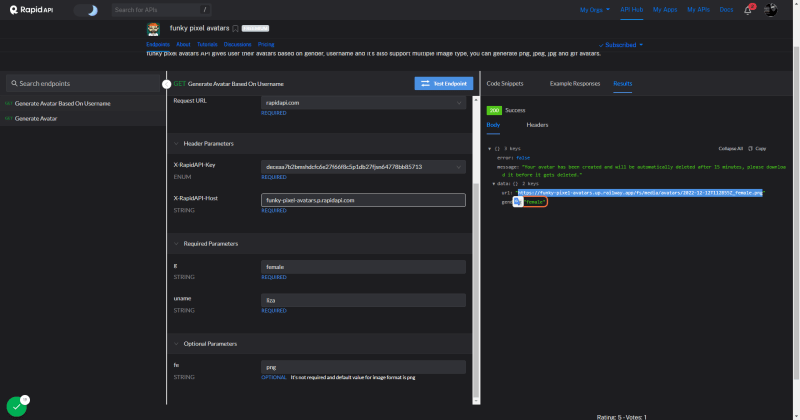Click the 200 status badge
The image size is (800, 420).
(x=494, y=110)
